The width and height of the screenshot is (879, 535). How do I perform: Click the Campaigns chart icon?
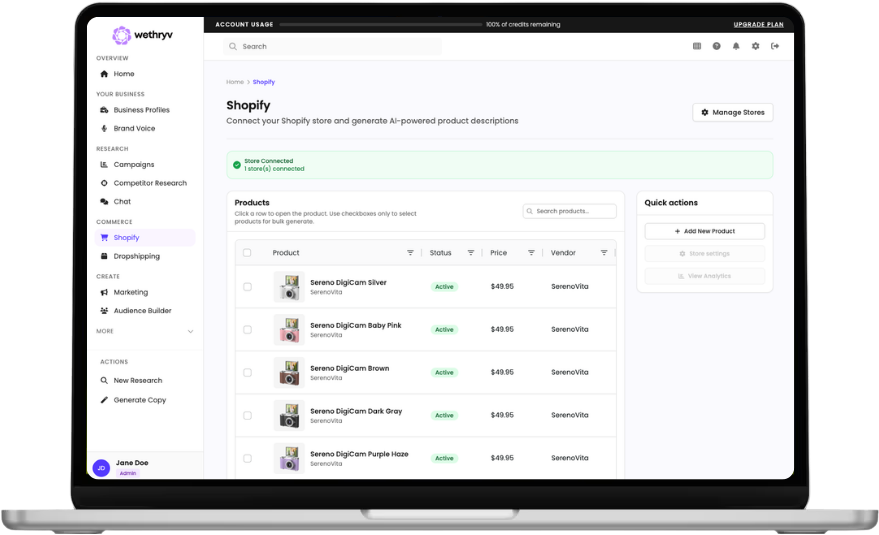(104, 164)
